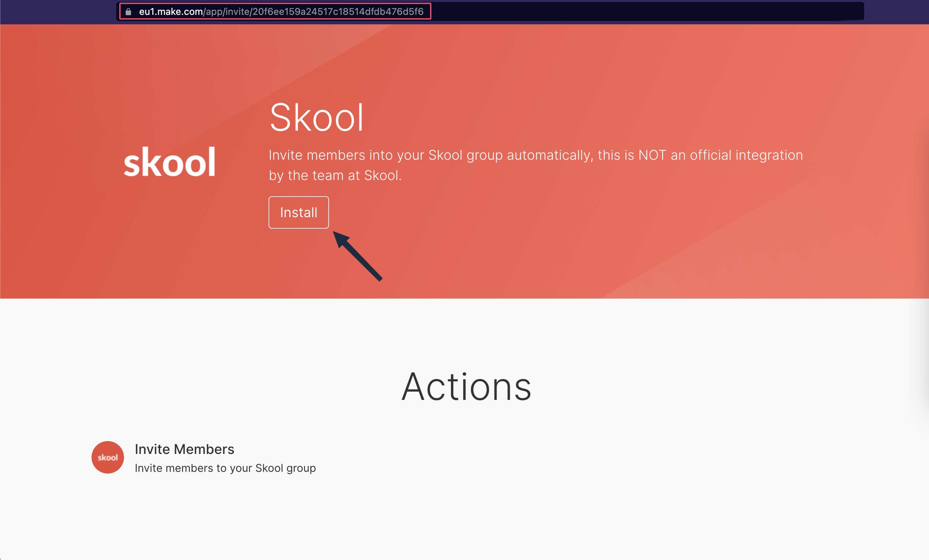Click 'Invite members to your Skool group' subtitle

[x=225, y=468]
